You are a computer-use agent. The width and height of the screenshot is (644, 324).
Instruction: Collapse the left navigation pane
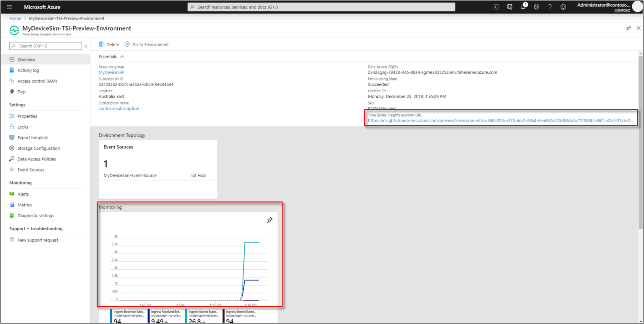(x=86, y=46)
